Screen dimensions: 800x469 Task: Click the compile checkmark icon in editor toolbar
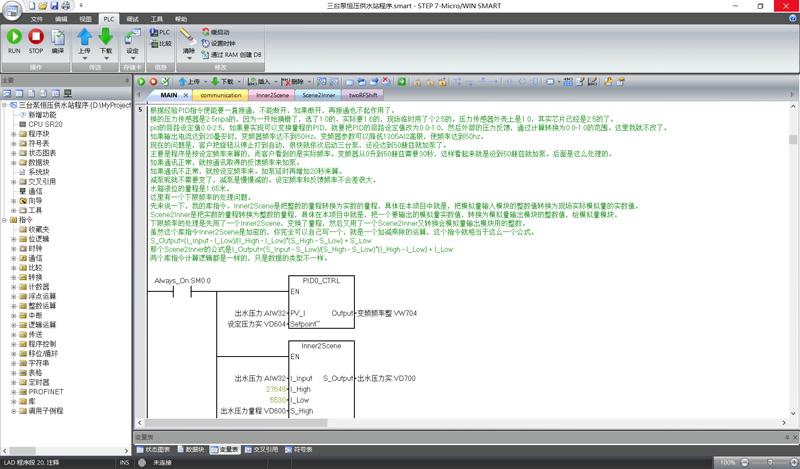[x=165, y=82]
